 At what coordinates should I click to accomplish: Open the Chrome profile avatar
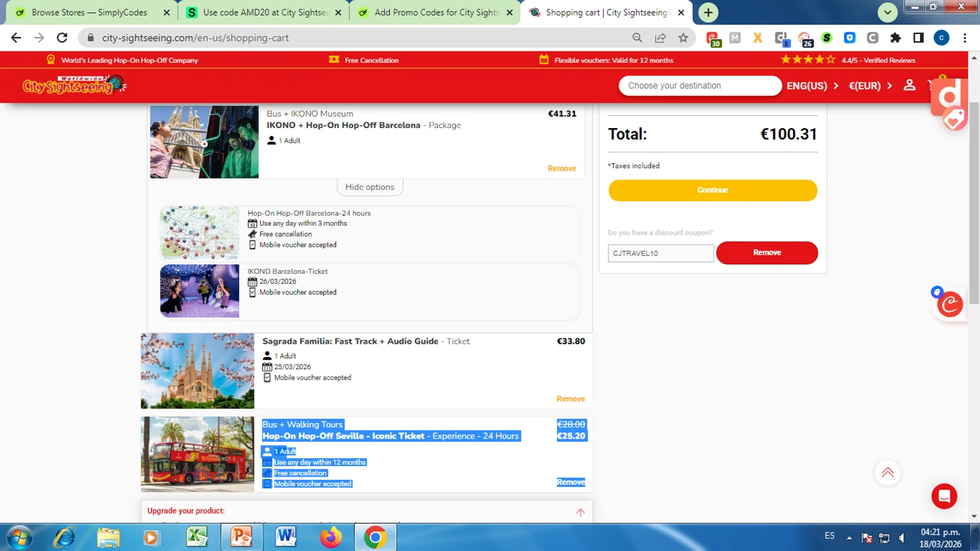(941, 38)
